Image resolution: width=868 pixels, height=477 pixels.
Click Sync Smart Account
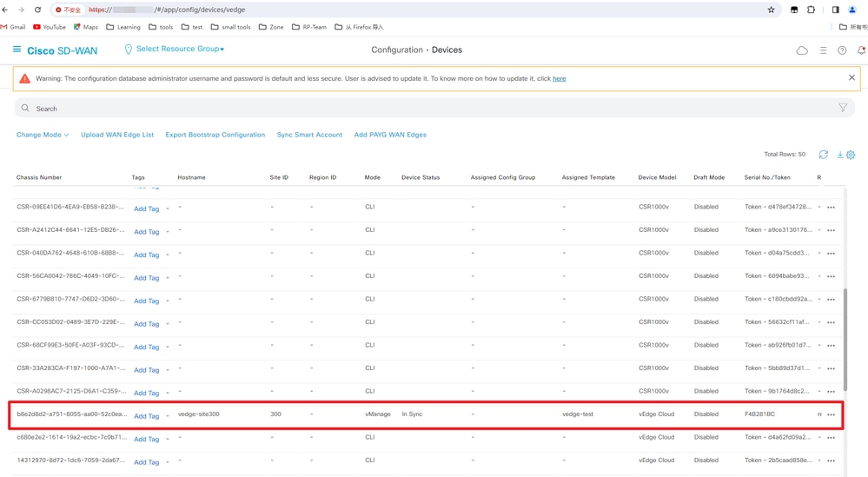click(x=309, y=135)
